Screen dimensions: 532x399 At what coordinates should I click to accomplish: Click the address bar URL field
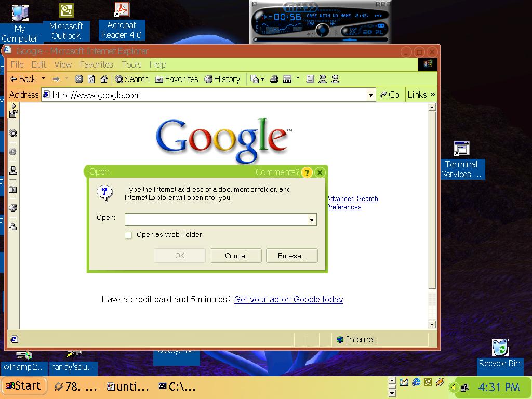point(209,96)
